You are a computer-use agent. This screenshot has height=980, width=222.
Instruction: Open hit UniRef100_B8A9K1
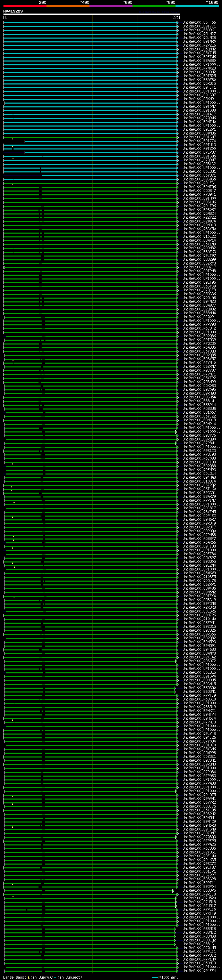click(199, 30)
